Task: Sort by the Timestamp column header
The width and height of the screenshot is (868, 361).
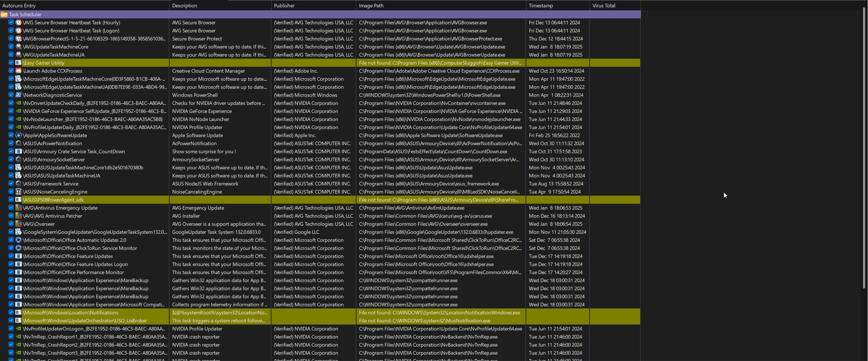Action: pyautogui.click(x=558, y=5)
